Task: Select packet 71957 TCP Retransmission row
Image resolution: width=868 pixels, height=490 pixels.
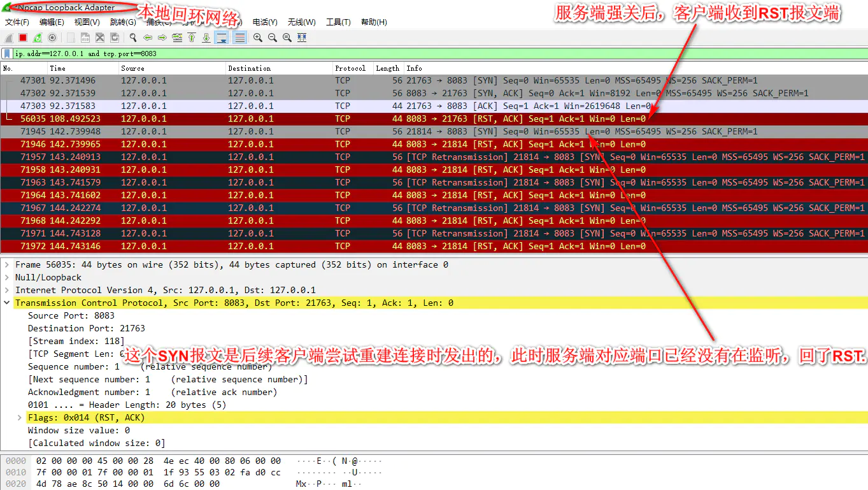Action: tap(434, 157)
